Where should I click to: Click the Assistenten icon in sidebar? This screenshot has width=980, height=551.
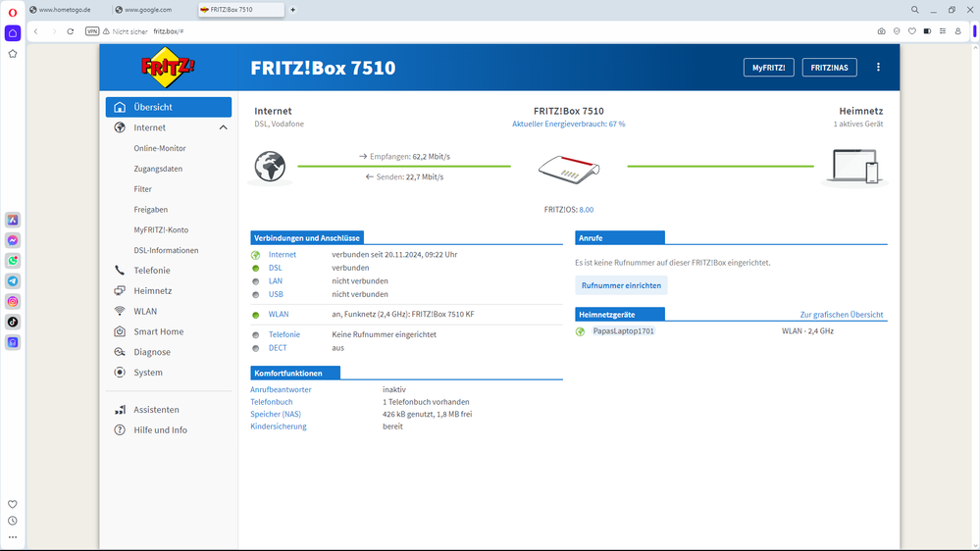(x=120, y=410)
